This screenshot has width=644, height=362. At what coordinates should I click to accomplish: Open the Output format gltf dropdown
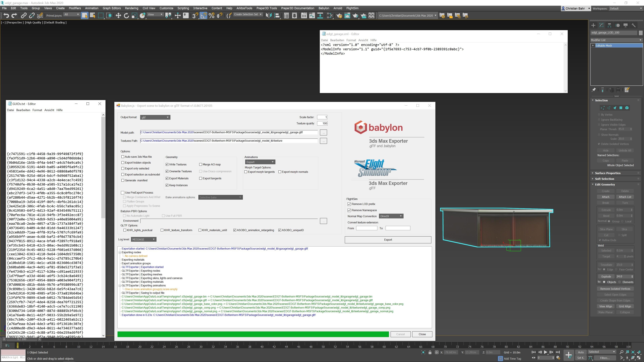pyautogui.click(x=155, y=117)
